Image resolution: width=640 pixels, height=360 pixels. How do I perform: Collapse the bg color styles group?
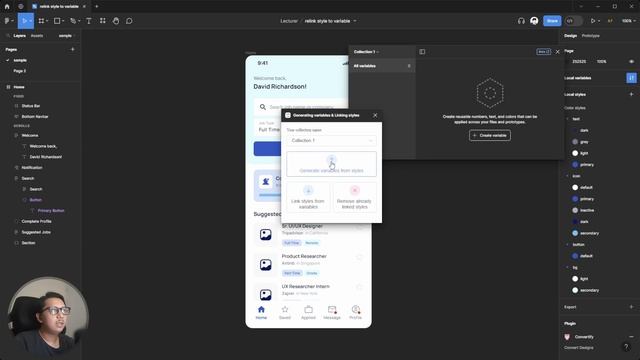[567, 268]
